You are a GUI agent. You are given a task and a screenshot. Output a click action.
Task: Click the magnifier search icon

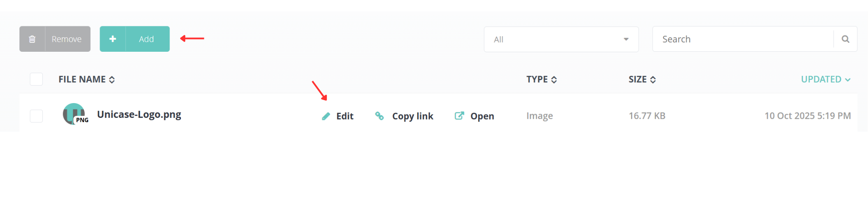(846, 39)
